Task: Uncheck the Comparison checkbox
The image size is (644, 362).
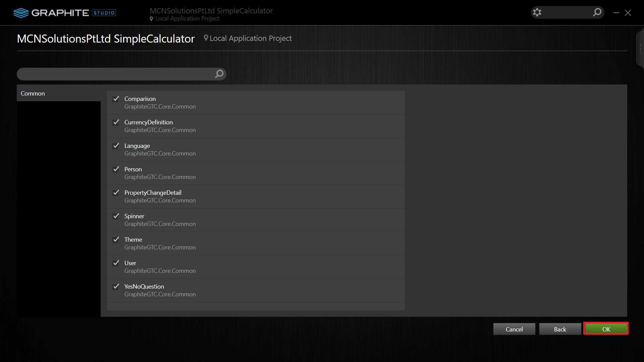Action: (116, 99)
